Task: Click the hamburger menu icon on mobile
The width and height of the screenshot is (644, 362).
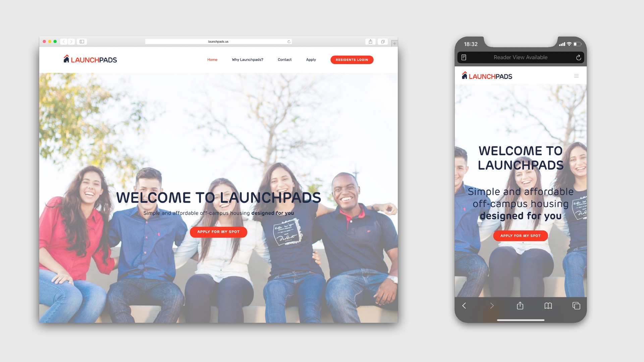Action: tap(576, 76)
